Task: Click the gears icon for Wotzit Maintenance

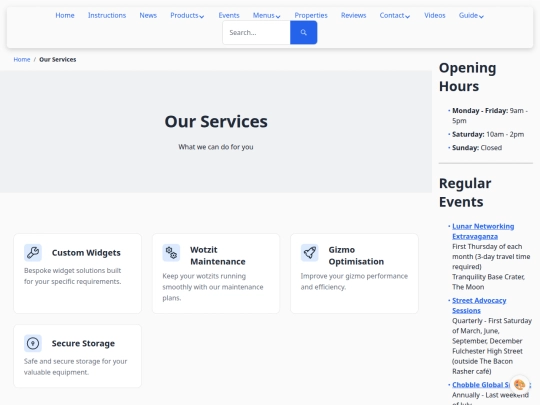Action: pos(171,252)
